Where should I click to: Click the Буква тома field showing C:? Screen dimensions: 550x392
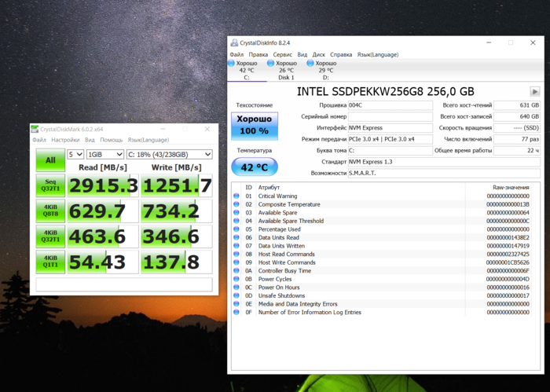tap(390, 150)
